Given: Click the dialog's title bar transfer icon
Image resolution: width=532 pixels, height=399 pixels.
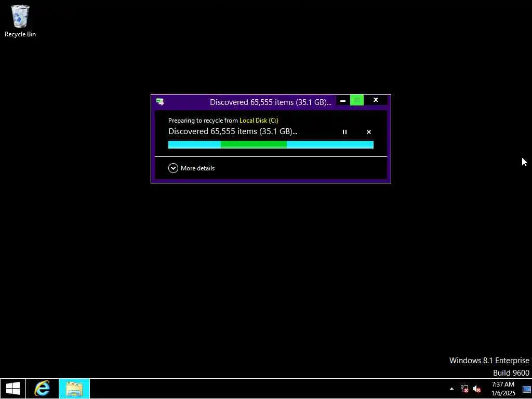Looking at the screenshot, I should tap(160, 102).
